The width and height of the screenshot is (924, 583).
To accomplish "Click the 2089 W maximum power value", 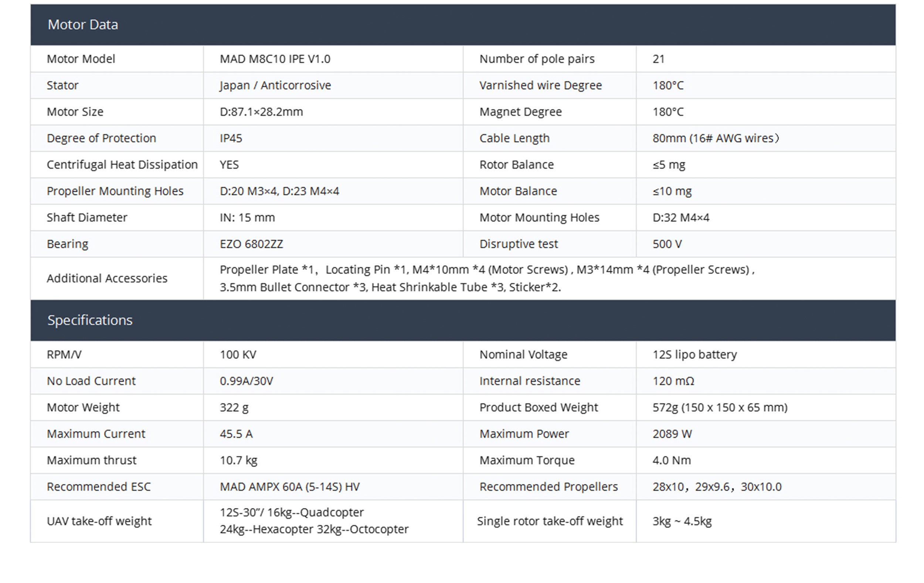I will click(672, 434).
